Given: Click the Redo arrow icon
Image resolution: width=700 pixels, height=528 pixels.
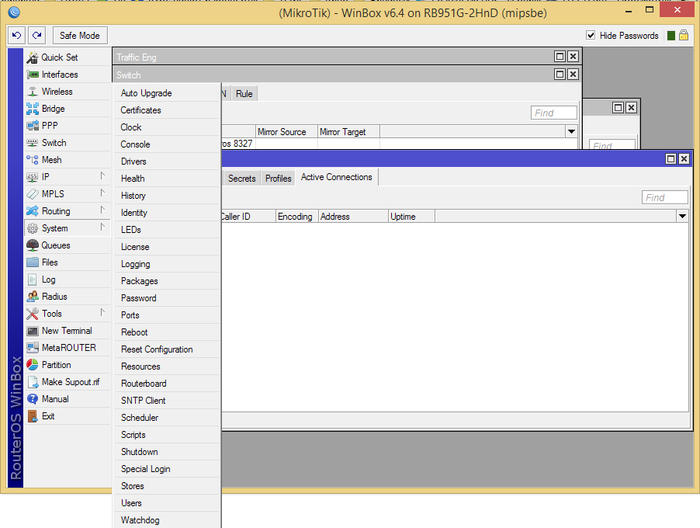Looking at the screenshot, I should [x=37, y=35].
